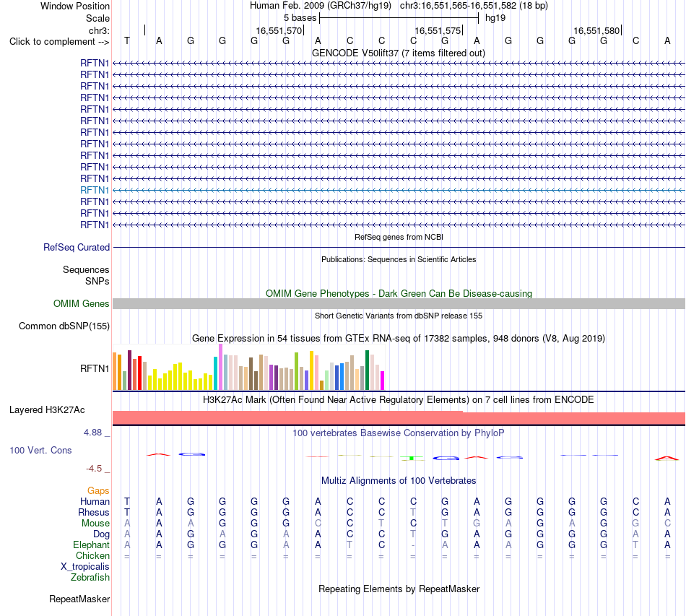Open the GTEx Gene Expression track title
The height and width of the screenshot is (616, 686).
(x=399, y=338)
